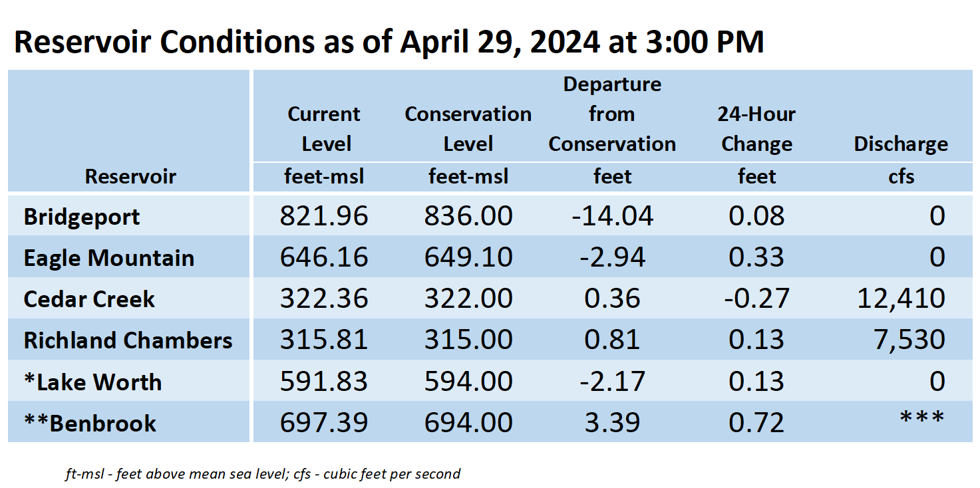Select the Conservation Level column header

pos(468,129)
